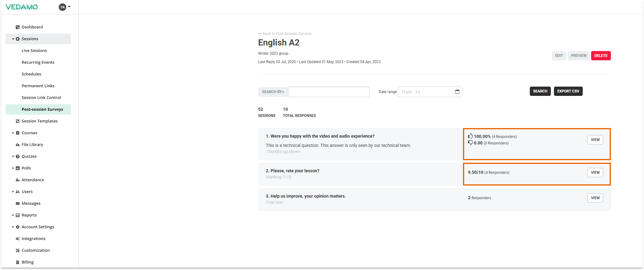Click the Quizzes question-mark icon

click(x=18, y=156)
